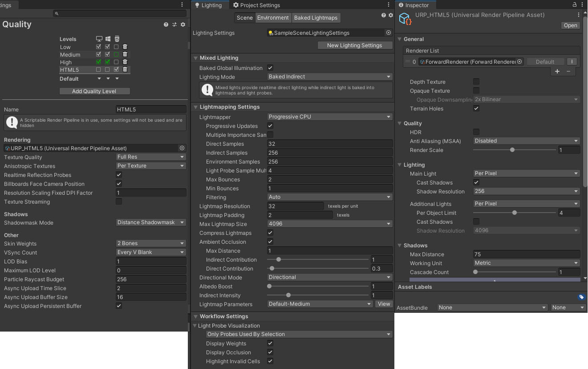Switch to the Baked Lightmaps tab
Viewport: 588px width, 369px height.
click(x=316, y=18)
